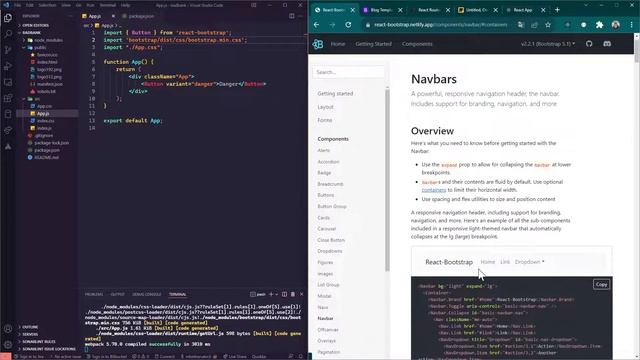Open React Bootstrap Discord icon link
This screenshot has height=360, width=640.
point(607,44)
